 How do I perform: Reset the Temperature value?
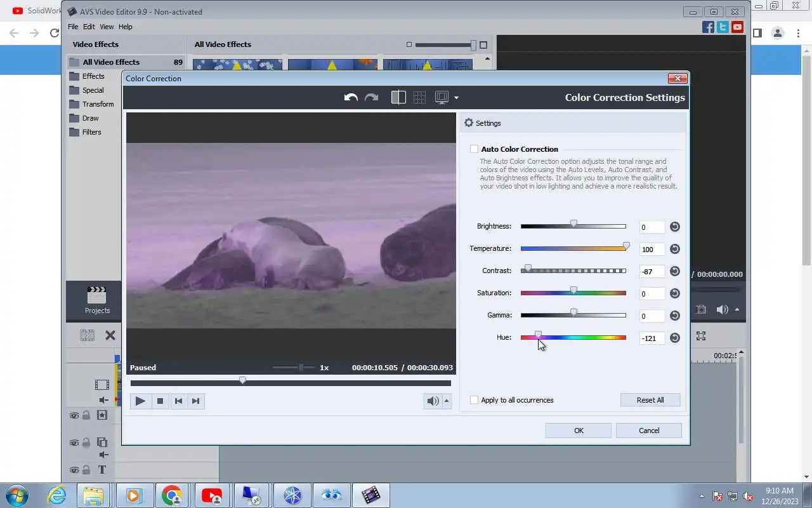click(x=675, y=249)
